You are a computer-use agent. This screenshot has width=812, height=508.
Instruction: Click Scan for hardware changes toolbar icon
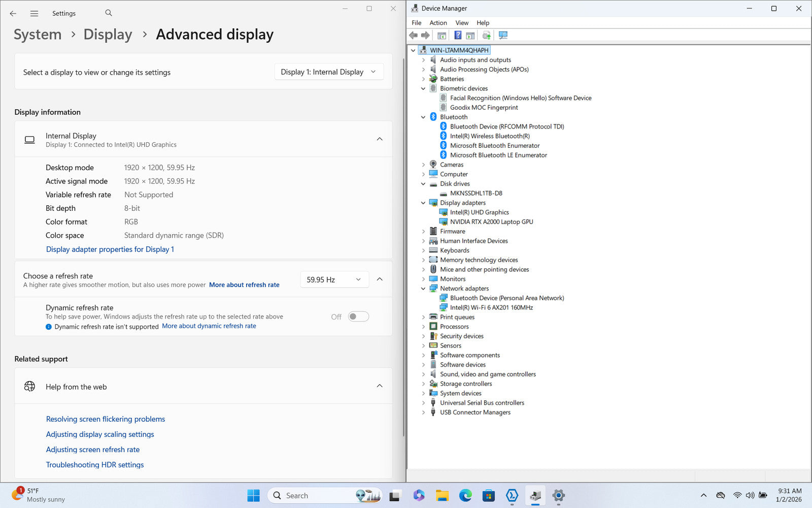click(503, 35)
